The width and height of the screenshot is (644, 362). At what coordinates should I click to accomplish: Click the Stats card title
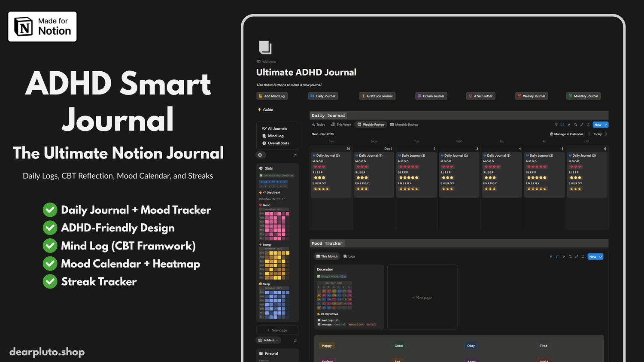click(x=269, y=168)
